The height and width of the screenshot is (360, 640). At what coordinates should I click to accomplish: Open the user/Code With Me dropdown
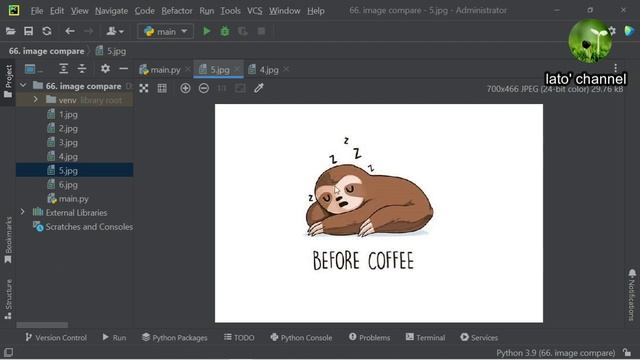coord(115,31)
